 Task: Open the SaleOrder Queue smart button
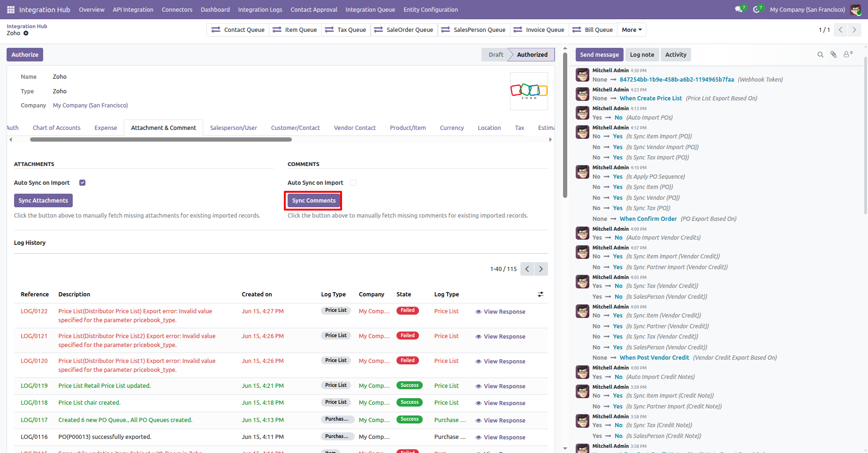pyautogui.click(x=404, y=30)
